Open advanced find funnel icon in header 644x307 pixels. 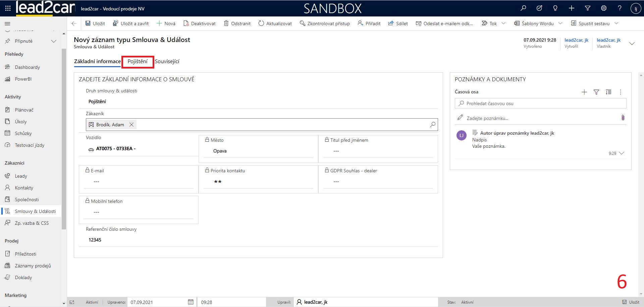click(587, 8)
